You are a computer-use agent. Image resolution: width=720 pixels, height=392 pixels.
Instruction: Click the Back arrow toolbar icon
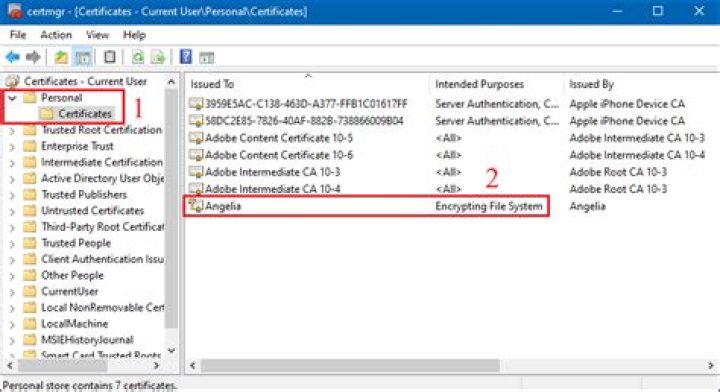pyautogui.click(x=12, y=57)
